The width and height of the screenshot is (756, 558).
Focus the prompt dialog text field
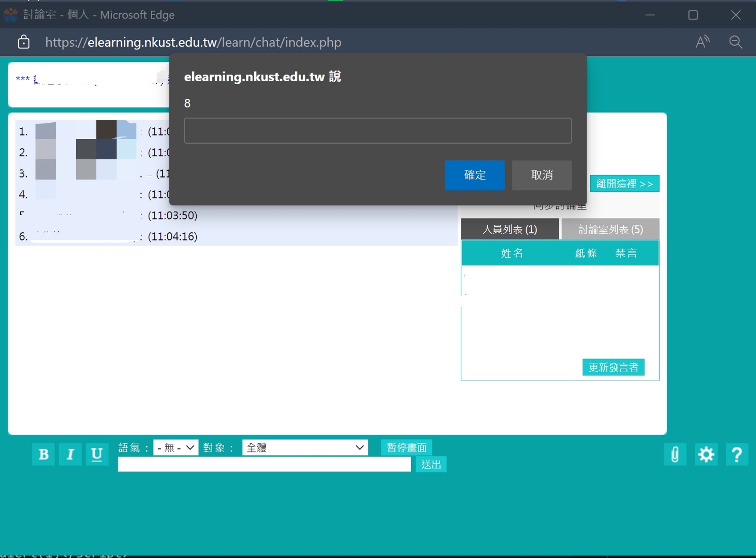[x=378, y=131]
